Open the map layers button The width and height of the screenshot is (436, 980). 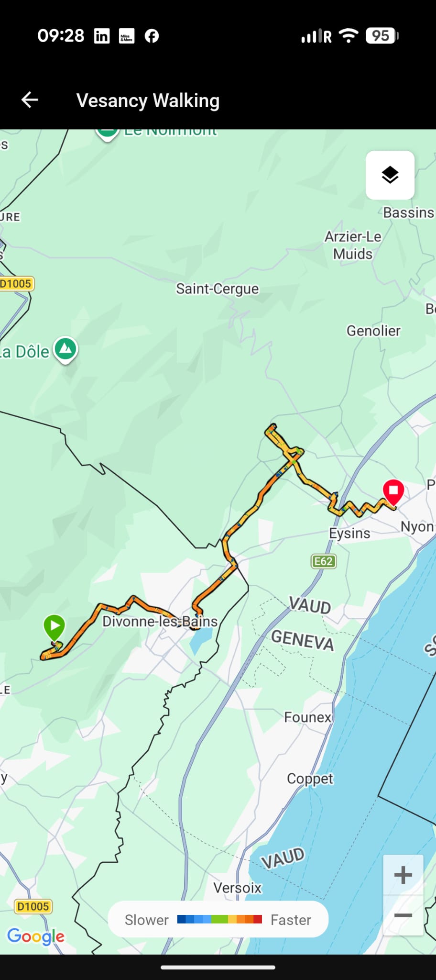(390, 175)
